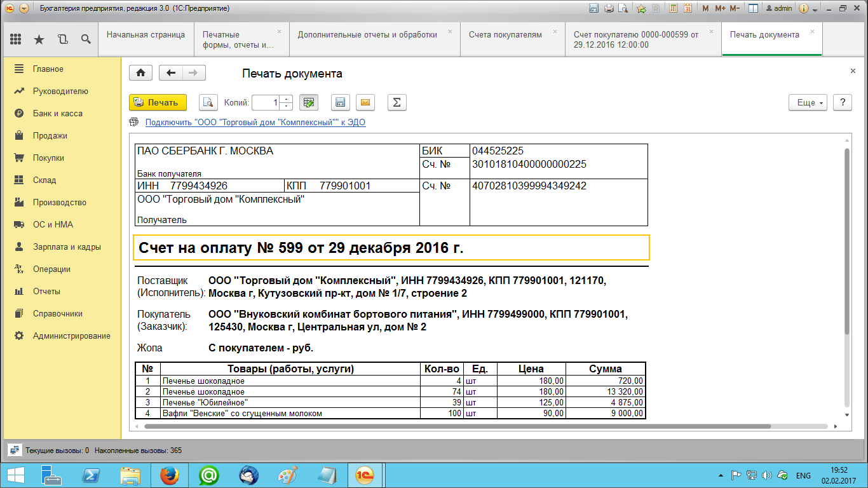Open the Покупки section

[x=62, y=158]
